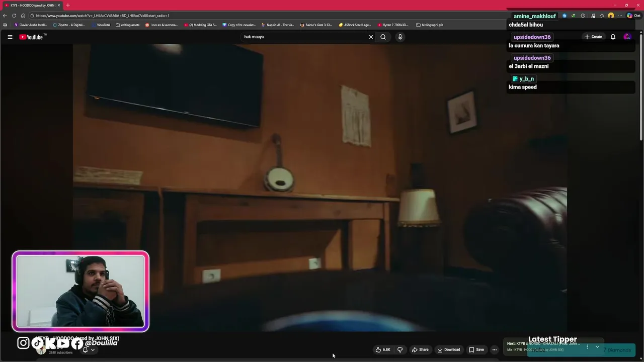Run the search with the magnifier button
The width and height of the screenshot is (644, 362).
[383, 37]
